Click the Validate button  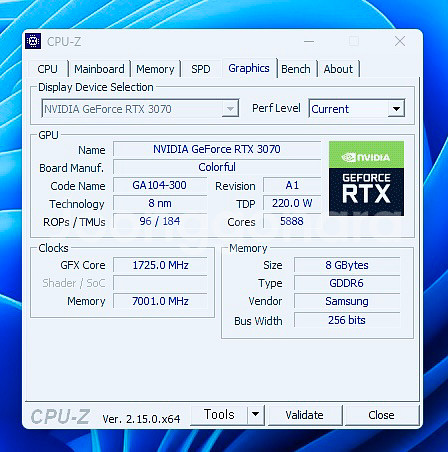[x=305, y=415]
